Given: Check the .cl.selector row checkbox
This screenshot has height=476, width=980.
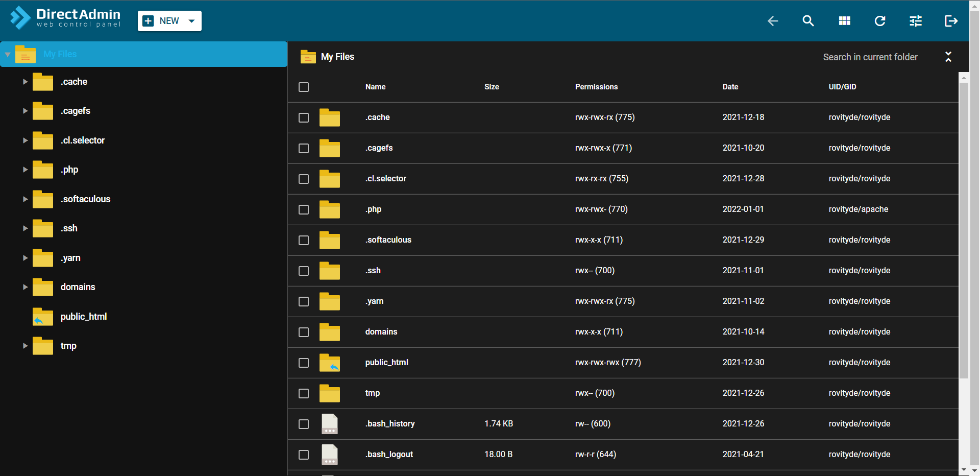Looking at the screenshot, I should 304,179.
